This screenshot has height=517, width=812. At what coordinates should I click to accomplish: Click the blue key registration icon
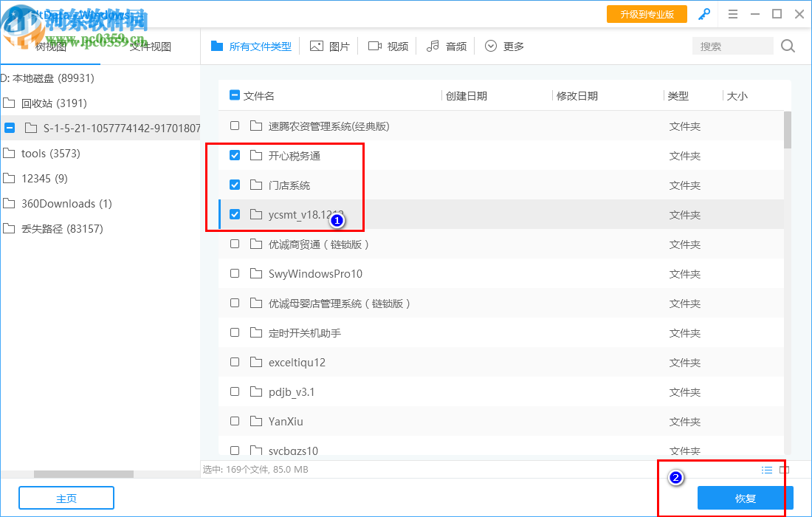pos(703,14)
